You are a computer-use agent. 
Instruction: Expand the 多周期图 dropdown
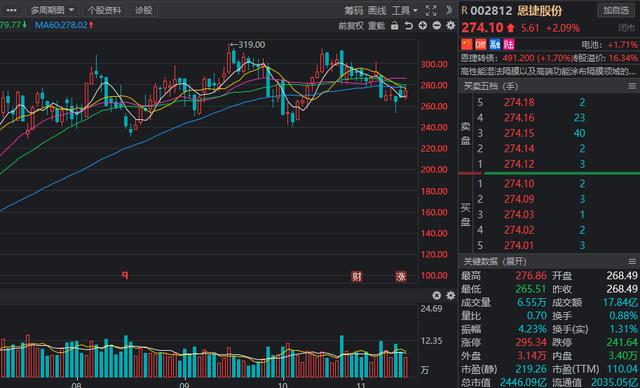point(53,10)
